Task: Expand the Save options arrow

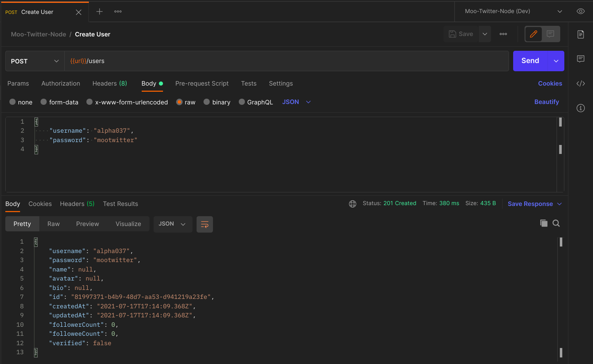Action: (x=485, y=34)
